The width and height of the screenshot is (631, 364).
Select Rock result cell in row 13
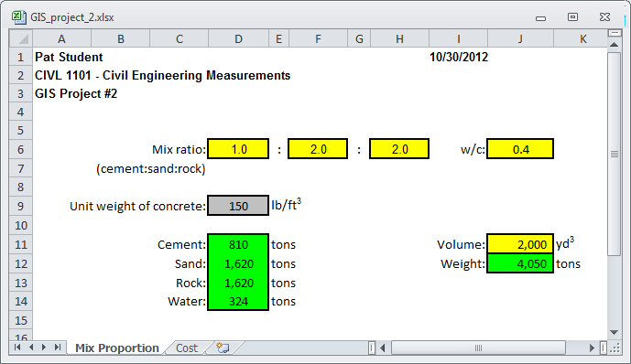pyautogui.click(x=238, y=283)
